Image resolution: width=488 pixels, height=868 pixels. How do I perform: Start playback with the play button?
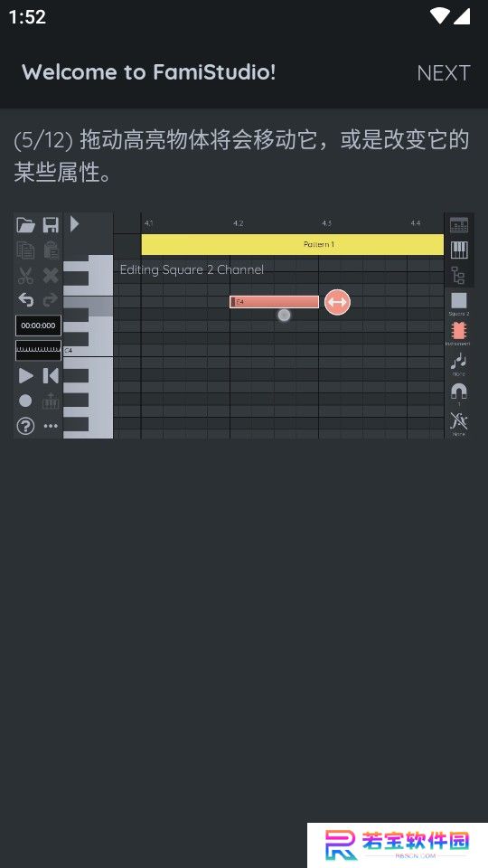tap(25, 376)
